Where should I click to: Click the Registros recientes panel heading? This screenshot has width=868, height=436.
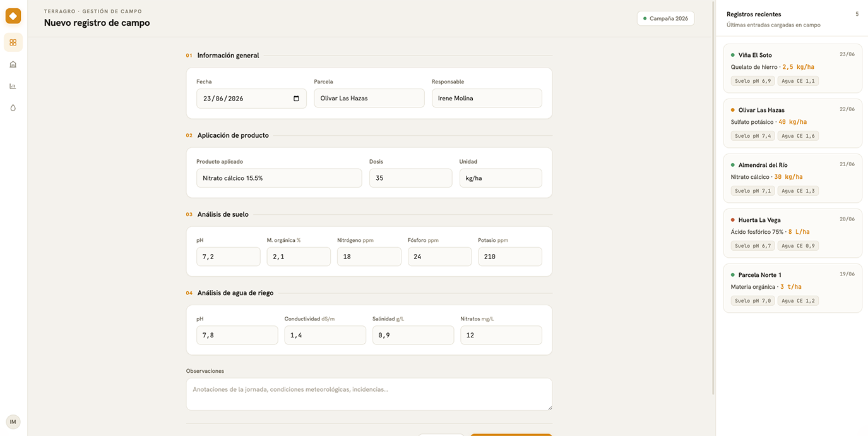coord(754,14)
